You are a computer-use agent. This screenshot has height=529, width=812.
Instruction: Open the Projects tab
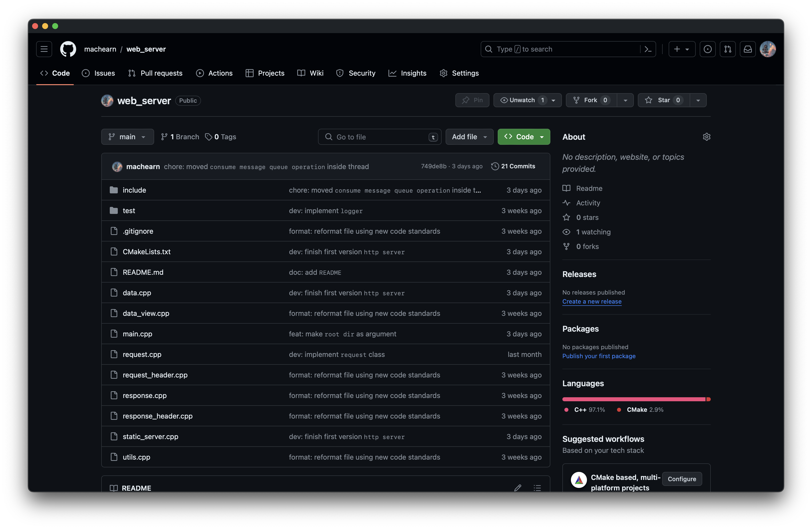[265, 73]
